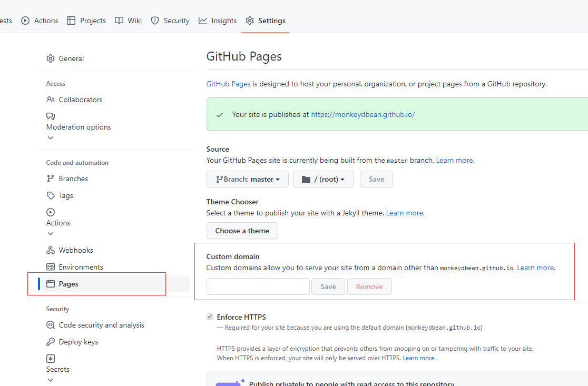Click the Pages browser icon
The image size is (588, 386).
[x=51, y=284]
